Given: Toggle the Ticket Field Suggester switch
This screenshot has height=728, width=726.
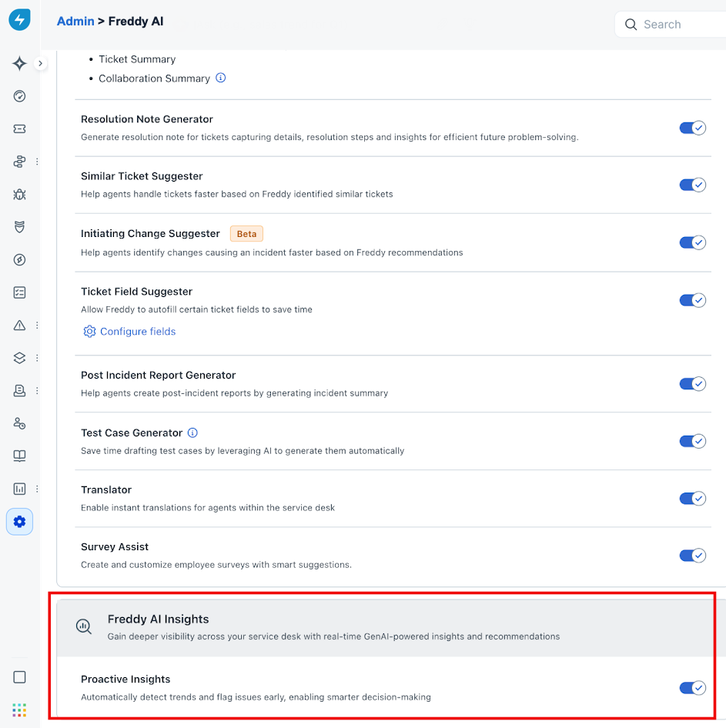Looking at the screenshot, I should click(x=693, y=300).
